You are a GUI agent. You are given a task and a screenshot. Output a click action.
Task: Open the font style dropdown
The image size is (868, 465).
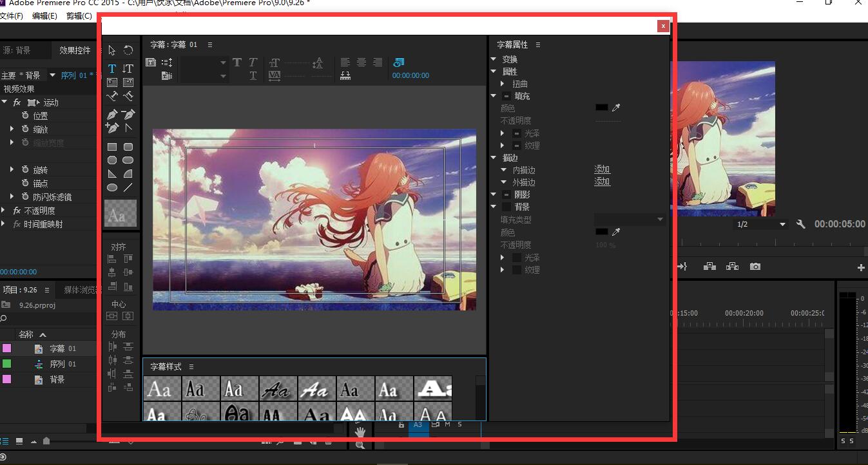click(x=203, y=76)
